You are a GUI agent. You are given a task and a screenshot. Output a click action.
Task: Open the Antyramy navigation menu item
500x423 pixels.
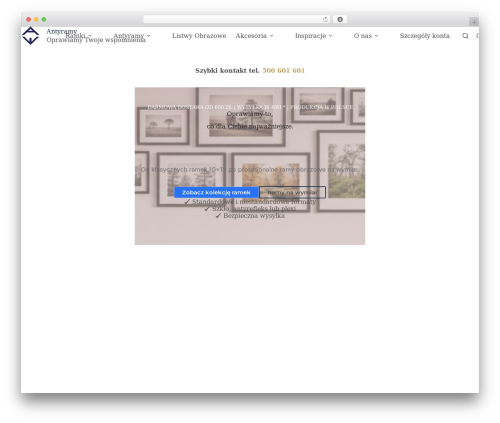click(x=129, y=36)
